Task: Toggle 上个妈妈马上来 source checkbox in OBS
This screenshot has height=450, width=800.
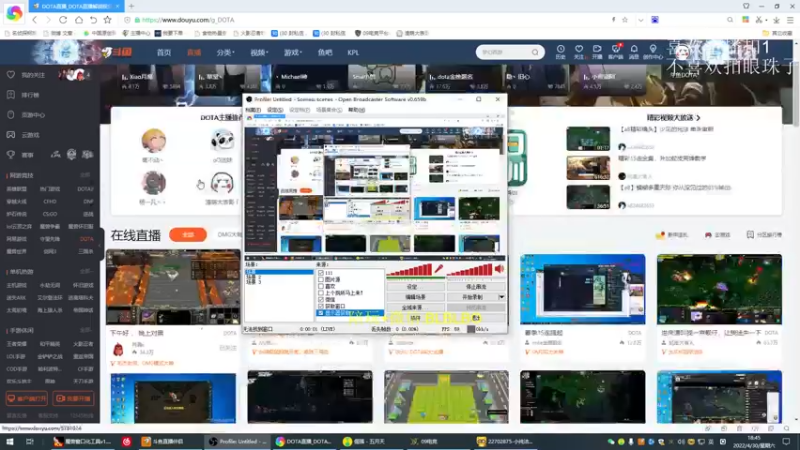Action: [x=320, y=293]
